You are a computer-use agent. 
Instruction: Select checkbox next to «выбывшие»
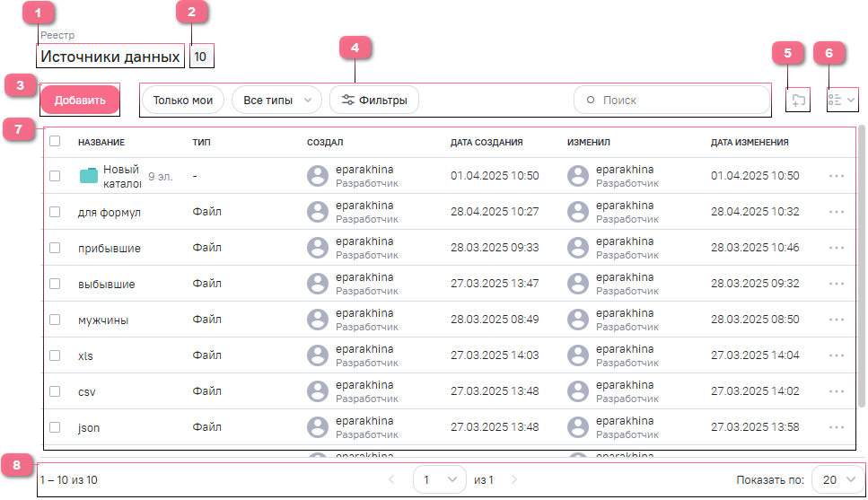pyautogui.click(x=55, y=284)
